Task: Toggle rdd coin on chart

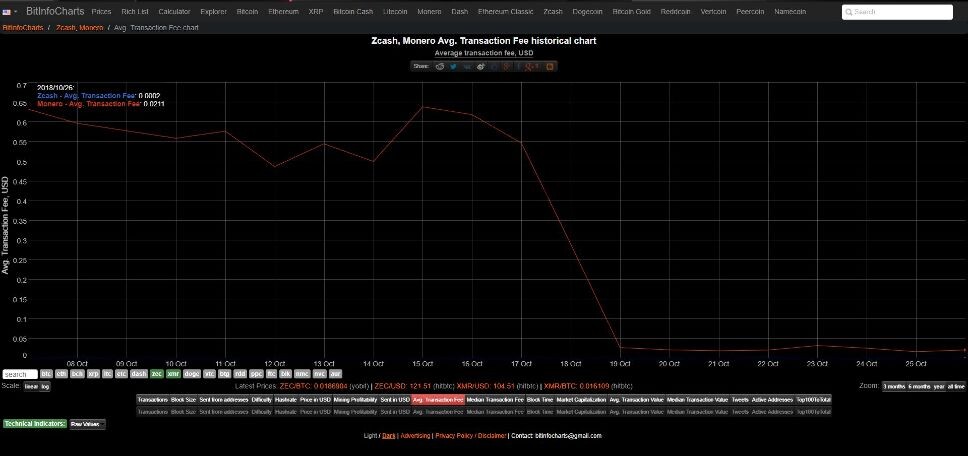Action: point(240,374)
